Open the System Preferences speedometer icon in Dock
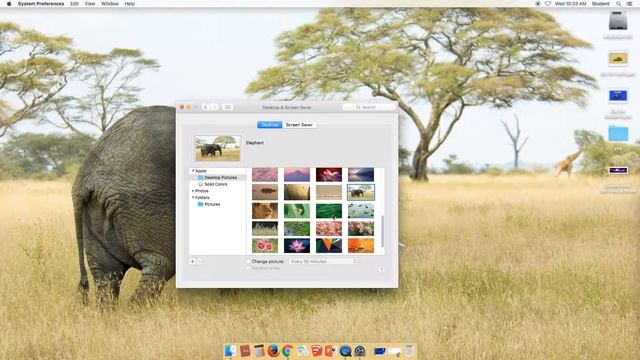640x360 pixels. pos(360,351)
